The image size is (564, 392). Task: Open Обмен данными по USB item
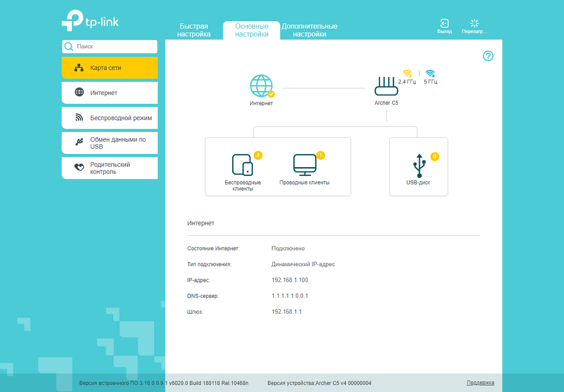click(110, 143)
